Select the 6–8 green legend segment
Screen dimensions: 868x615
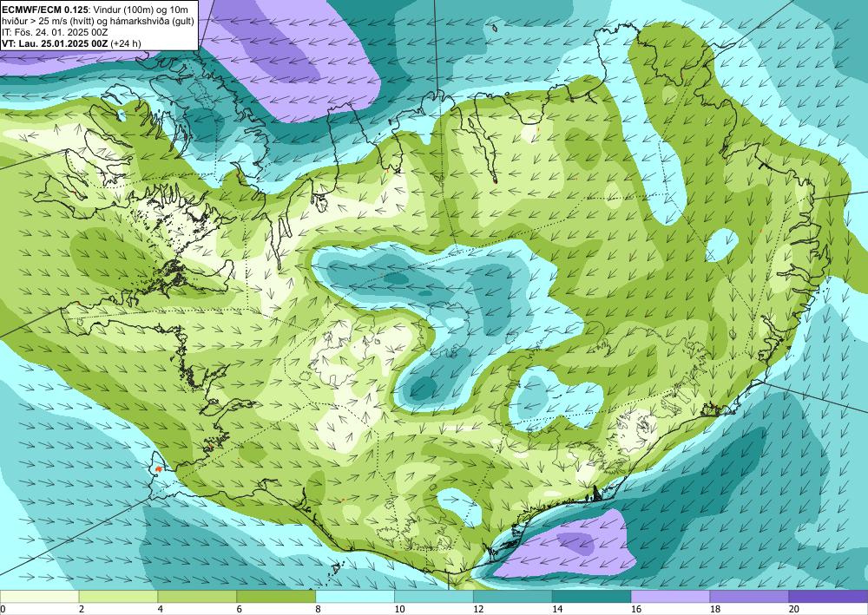coord(276,597)
